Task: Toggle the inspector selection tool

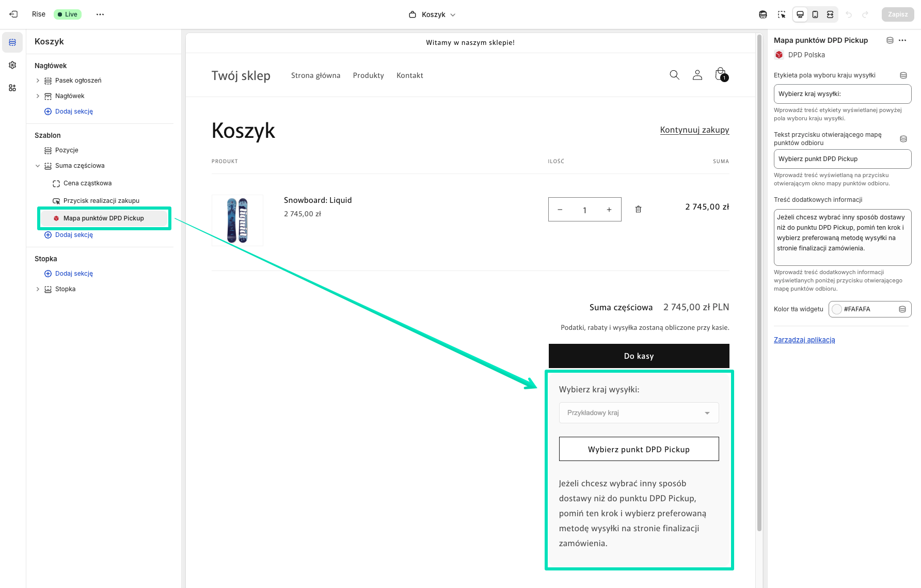Action: [x=782, y=14]
